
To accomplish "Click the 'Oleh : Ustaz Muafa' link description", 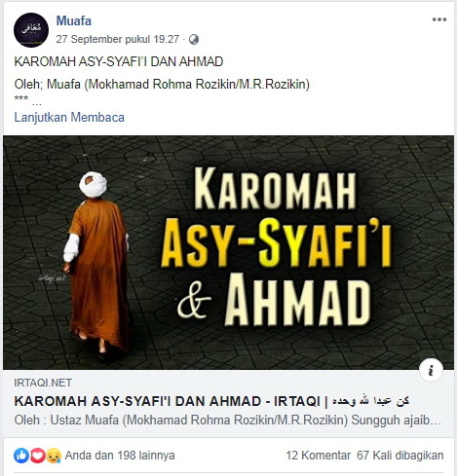I will tap(228, 420).
